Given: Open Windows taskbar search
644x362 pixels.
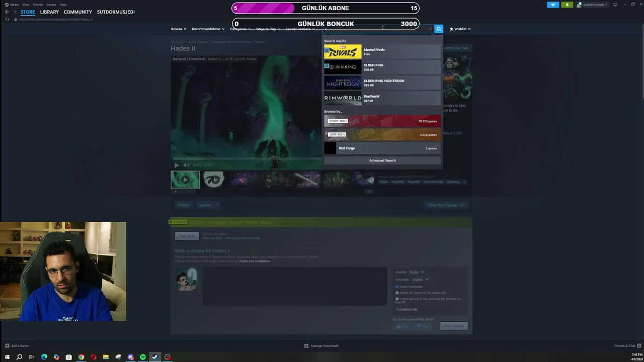Looking at the screenshot, I should pos(19,357).
